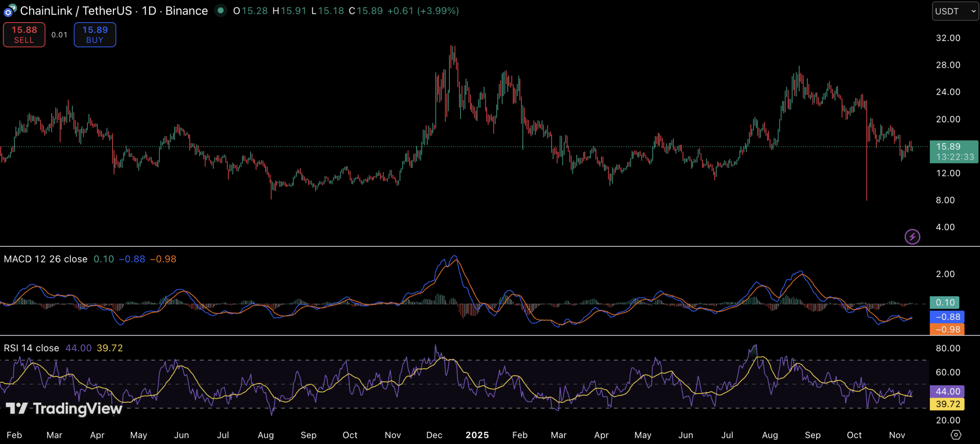Click the blue -0.88 MACD value tag
The height and width of the screenshot is (444, 980).
(947, 317)
